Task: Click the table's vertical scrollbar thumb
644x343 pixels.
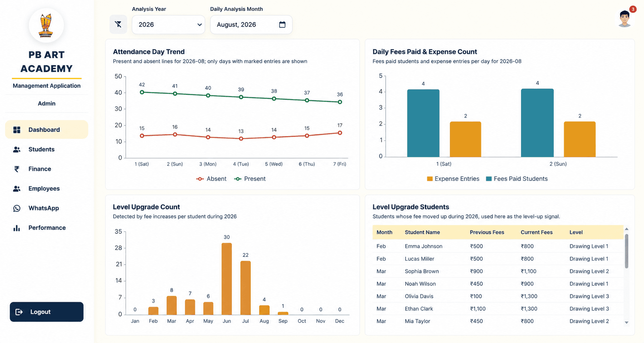Action: tap(626, 251)
